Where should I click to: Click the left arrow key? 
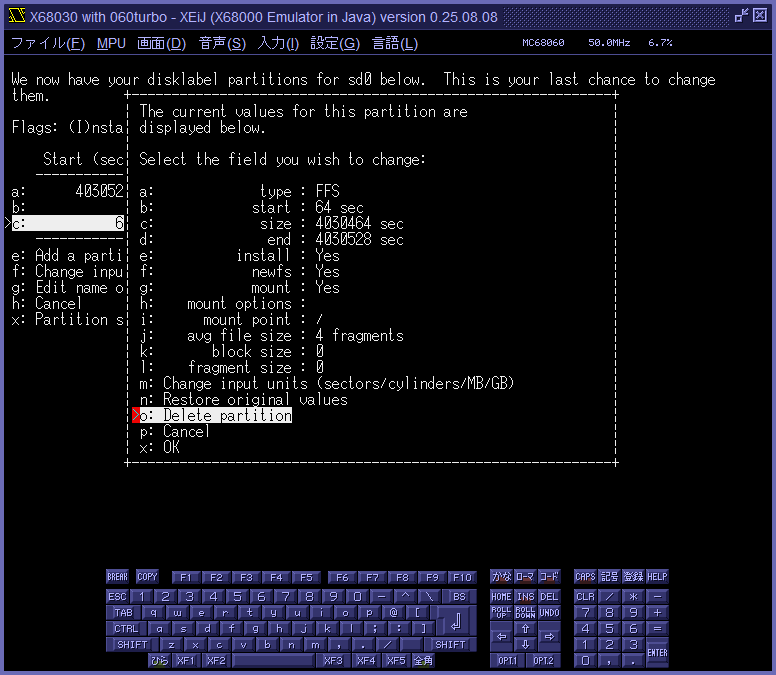pos(501,636)
